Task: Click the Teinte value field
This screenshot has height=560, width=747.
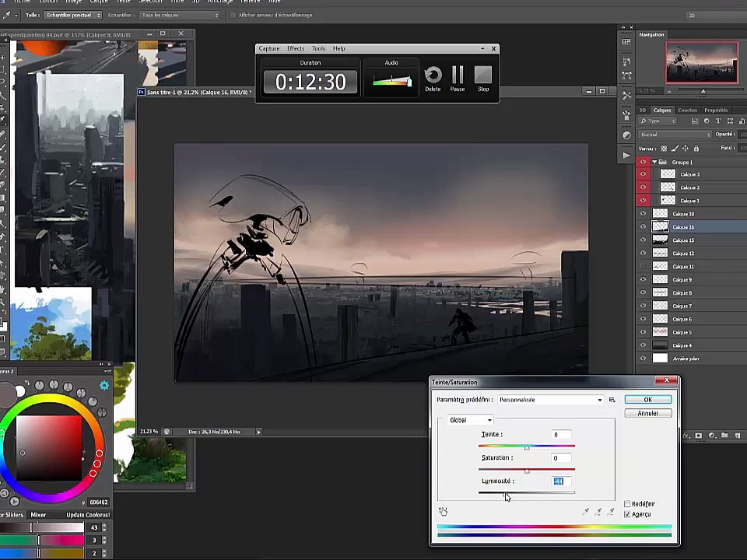Action: (561, 434)
